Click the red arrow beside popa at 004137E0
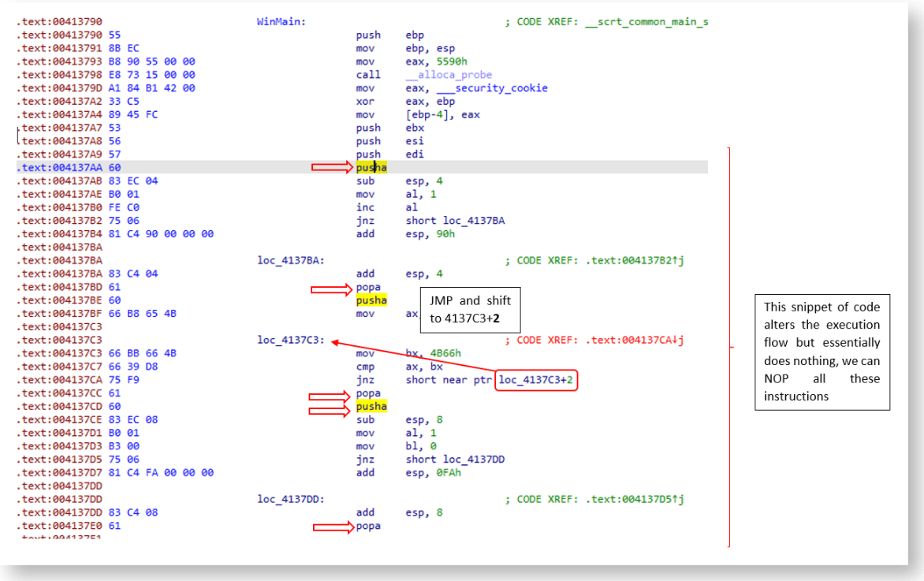 (331, 526)
